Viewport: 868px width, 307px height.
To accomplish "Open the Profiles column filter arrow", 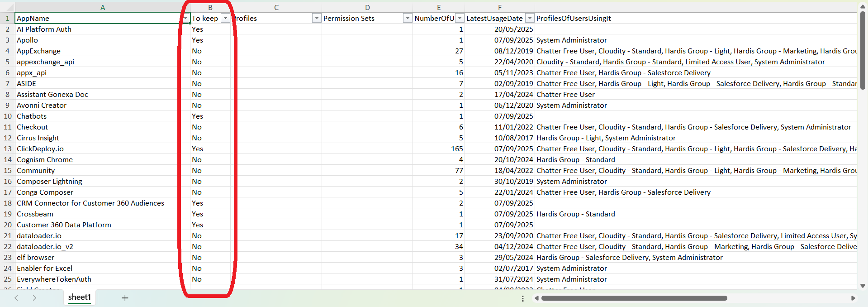I will pos(317,19).
